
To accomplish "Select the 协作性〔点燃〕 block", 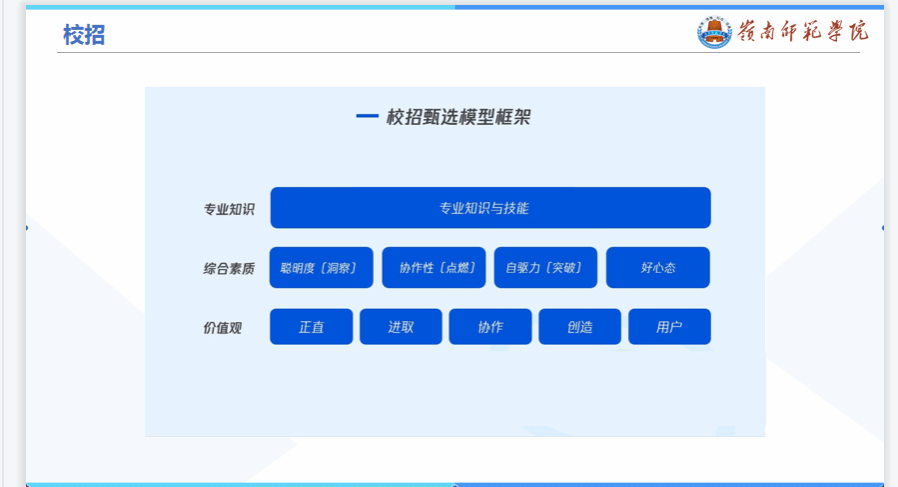I will coord(434,268).
